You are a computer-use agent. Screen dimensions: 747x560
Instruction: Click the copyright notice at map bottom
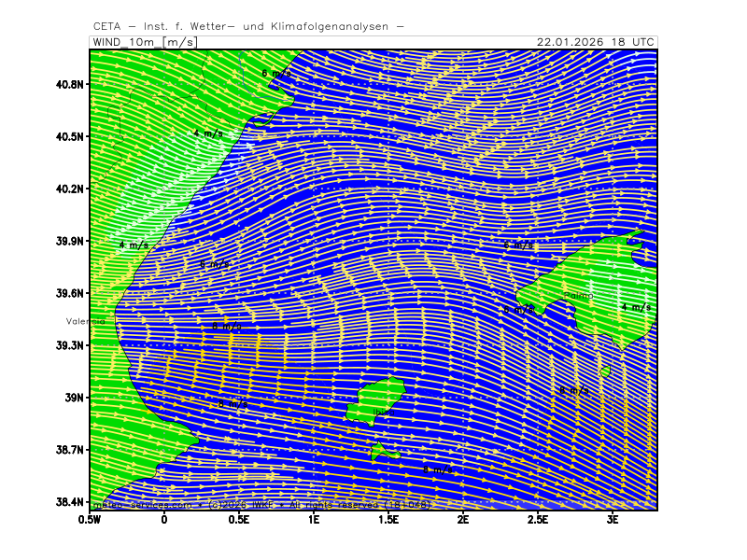(x=261, y=505)
